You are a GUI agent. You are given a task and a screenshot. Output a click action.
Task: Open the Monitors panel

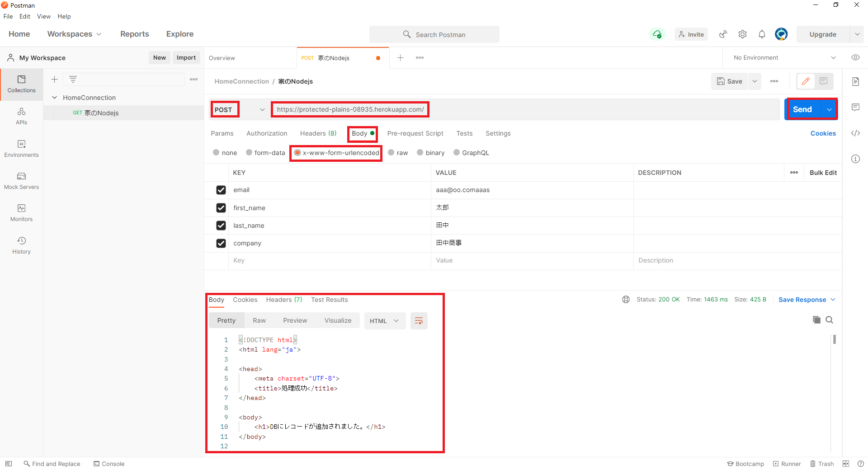click(x=21, y=212)
